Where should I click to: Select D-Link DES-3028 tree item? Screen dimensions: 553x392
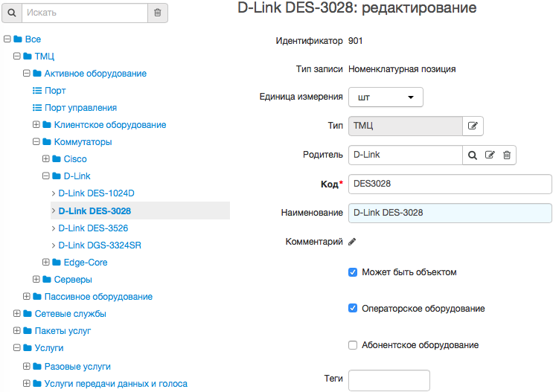(95, 211)
